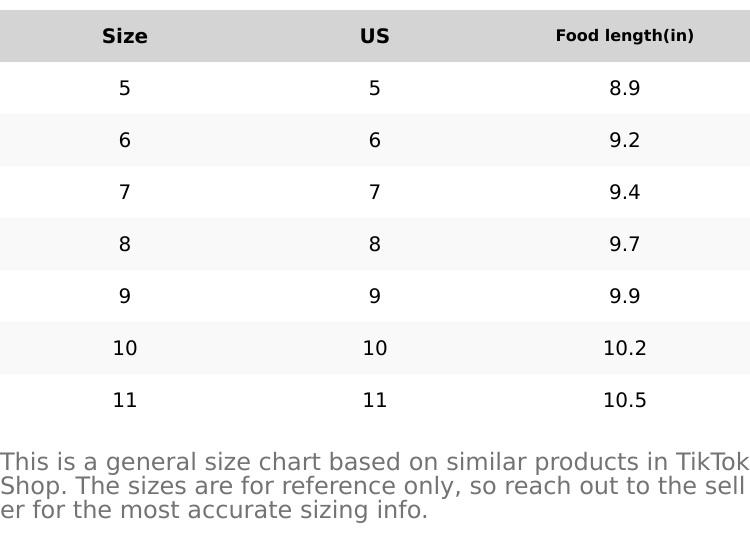This screenshot has width=750, height=546.
Task: Click size 5 in the Size column
Action: [x=125, y=88]
